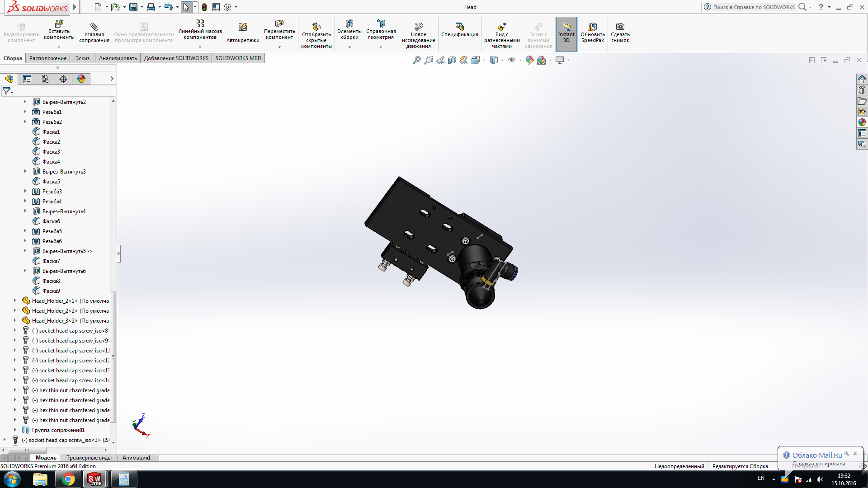Open the DisplayManager color wheel tab
This screenshot has height=488, width=868.
[x=81, y=79]
